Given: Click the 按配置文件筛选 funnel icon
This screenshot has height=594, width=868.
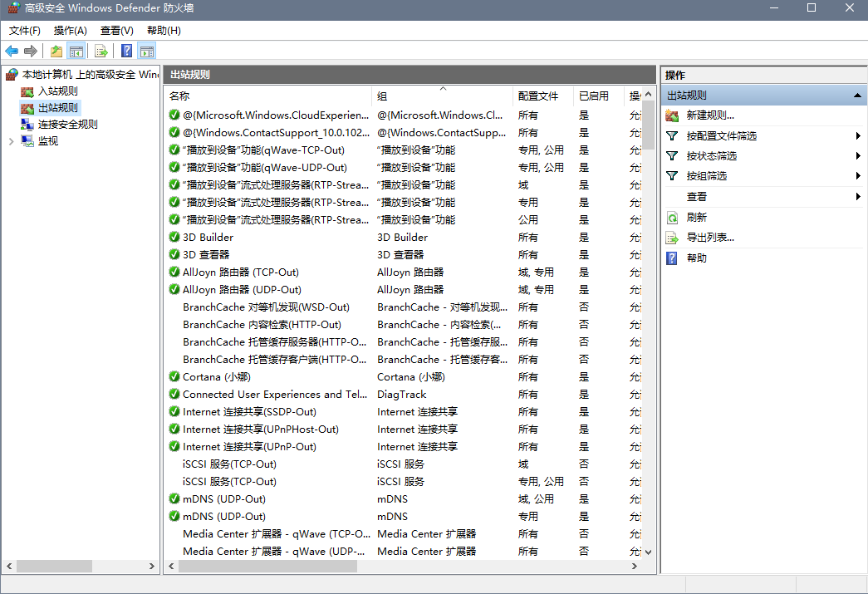Looking at the screenshot, I should [x=672, y=135].
